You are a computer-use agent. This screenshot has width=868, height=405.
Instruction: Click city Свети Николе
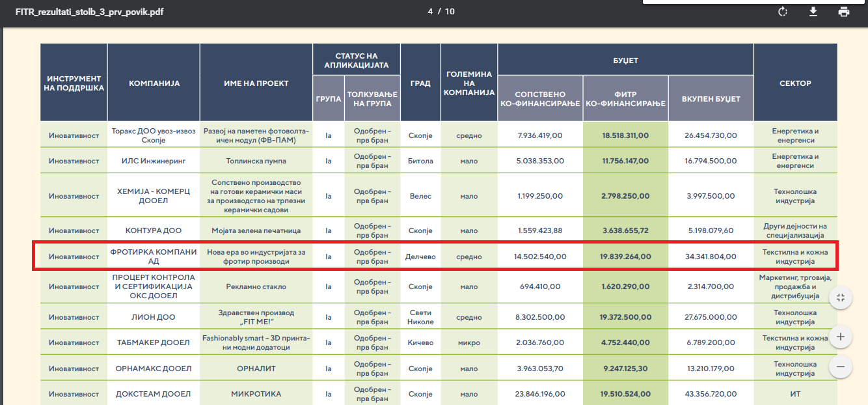[420, 317]
